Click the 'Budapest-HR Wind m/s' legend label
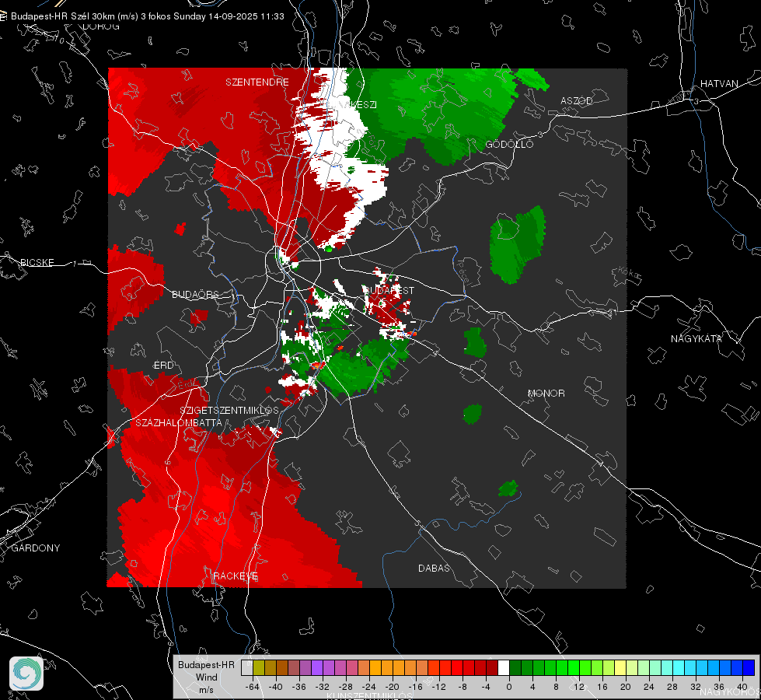This screenshot has width=761, height=700. [206, 677]
